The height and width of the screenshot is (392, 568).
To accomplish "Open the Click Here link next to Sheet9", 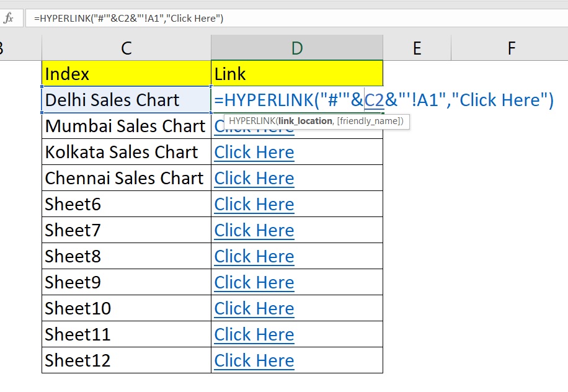I will (254, 282).
